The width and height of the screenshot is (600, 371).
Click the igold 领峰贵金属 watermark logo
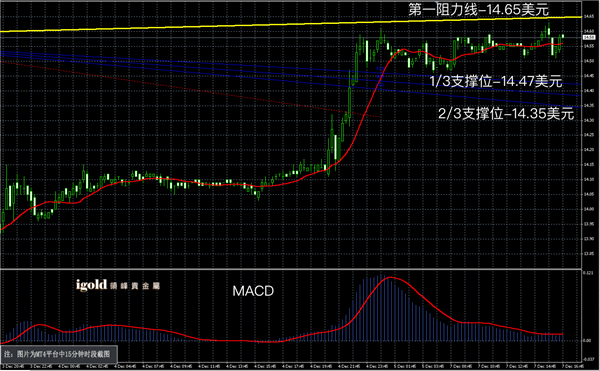[x=118, y=285]
